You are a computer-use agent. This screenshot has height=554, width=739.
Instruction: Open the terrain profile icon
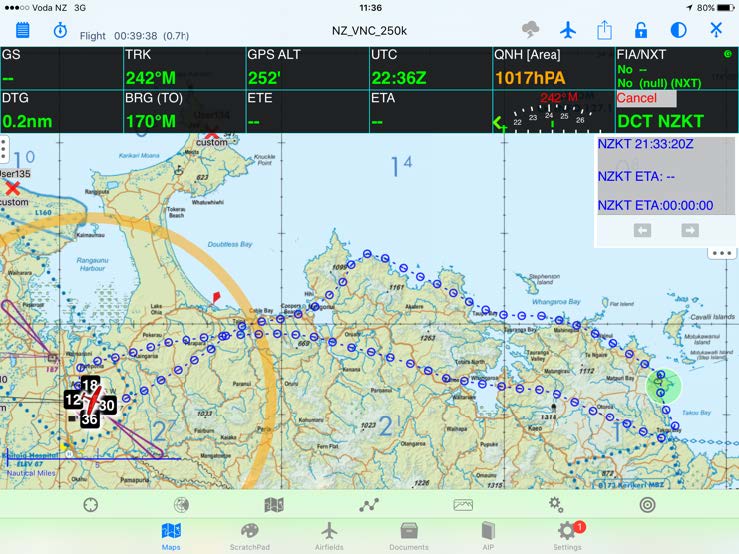[463, 505]
